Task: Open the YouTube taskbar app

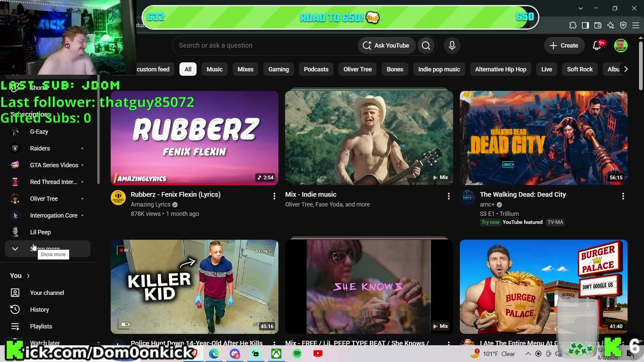Action: tap(318, 354)
